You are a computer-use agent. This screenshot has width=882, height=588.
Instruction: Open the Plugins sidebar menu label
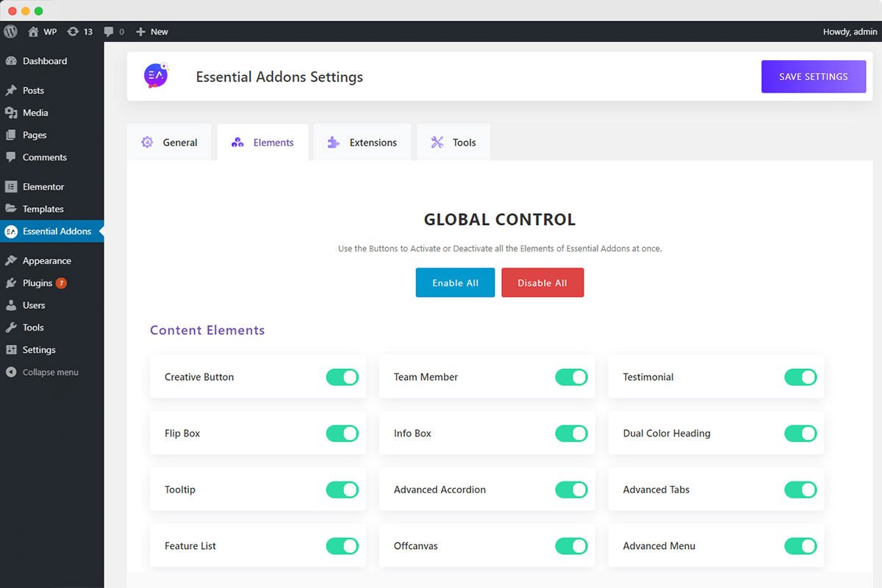click(37, 283)
